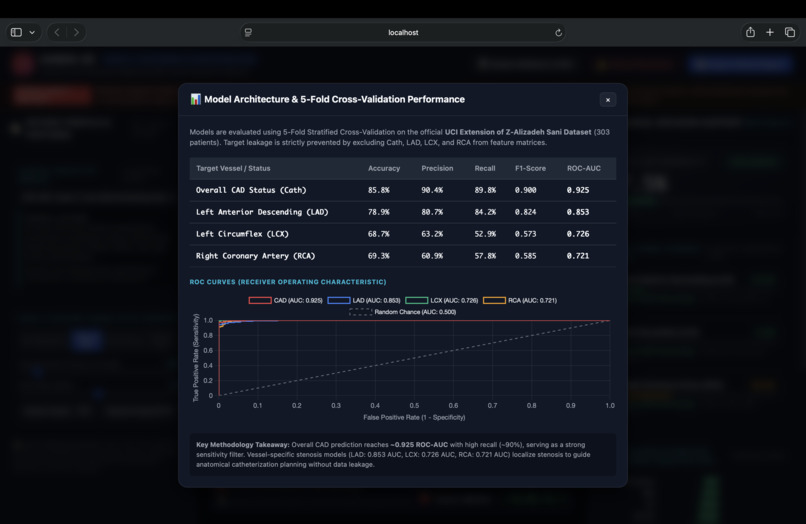Click the 'ROC CURVES (RECEIVER OPERATING CHARACTERISTIC)' heading
The height and width of the screenshot is (524, 806).
click(x=288, y=282)
